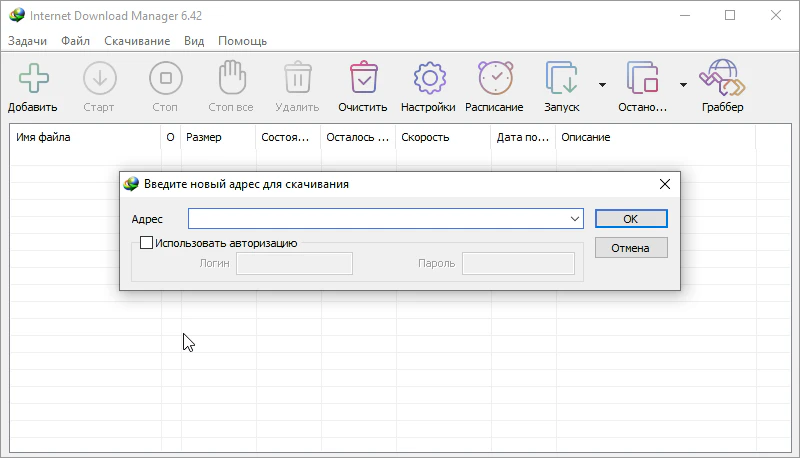Image resolution: width=800 pixels, height=458 pixels.
Task: Enable the Использовать авторизацию checkbox
Action: coord(147,242)
